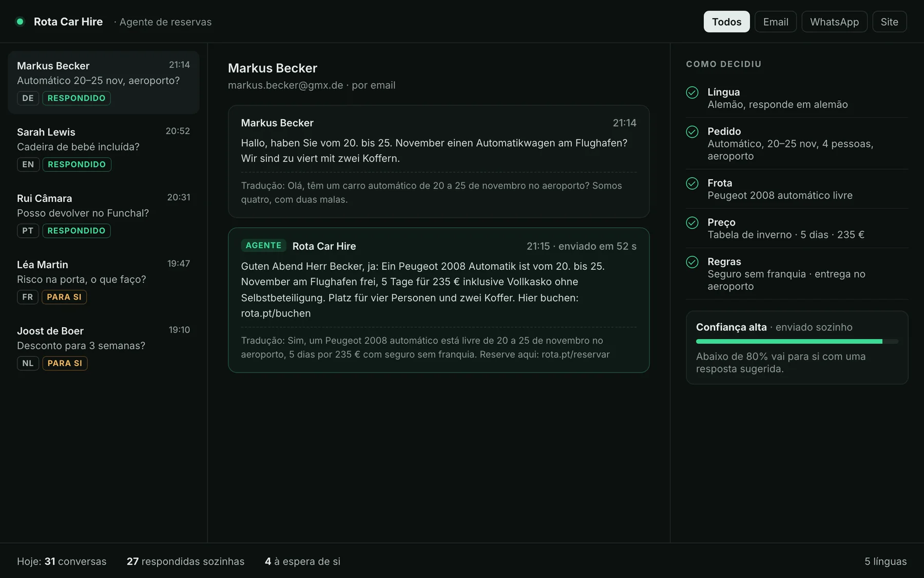Screen dimensions: 924x578
Task: Click the 'Confiança alta' label
Action: click(731, 327)
